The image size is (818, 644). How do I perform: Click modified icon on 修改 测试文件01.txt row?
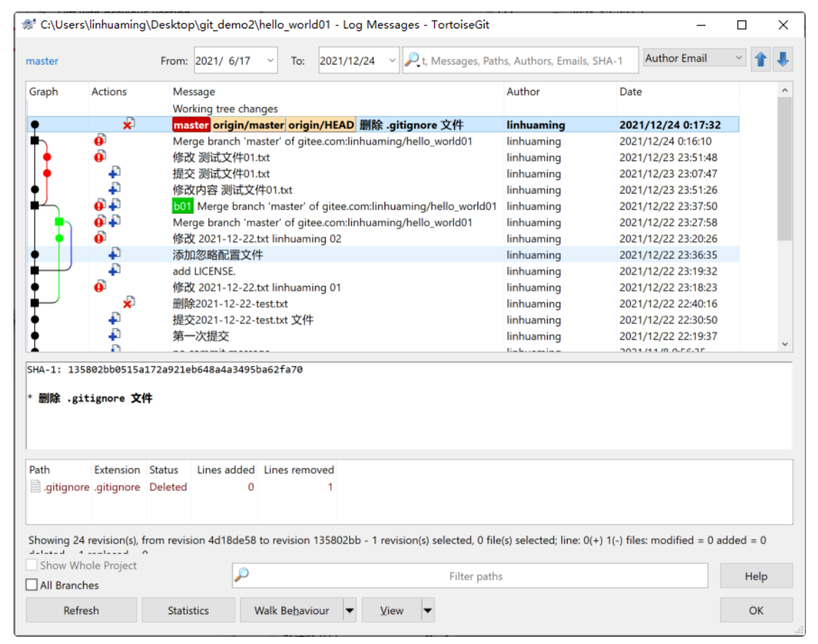(x=99, y=157)
